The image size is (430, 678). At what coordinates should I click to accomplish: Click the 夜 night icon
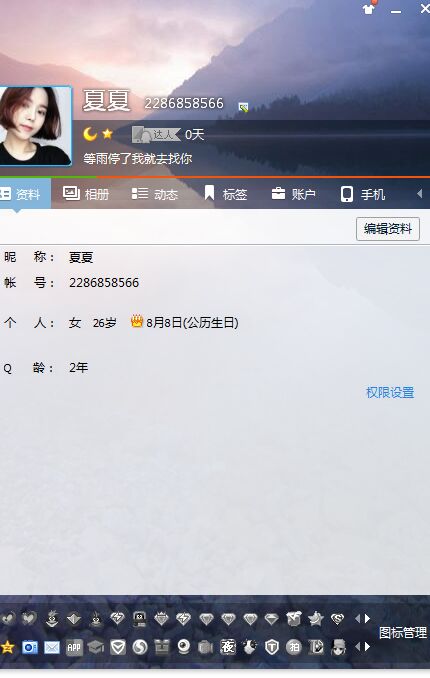click(x=228, y=647)
